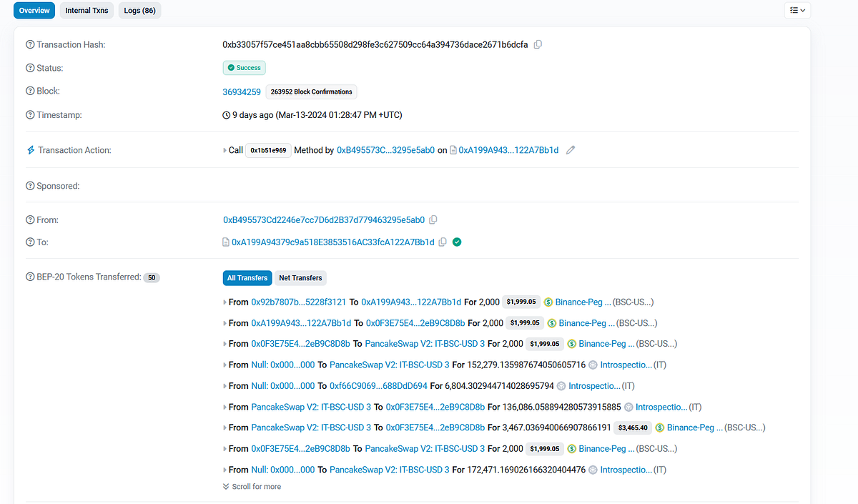
Task: Open the Logs (86) tab
Action: point(139,10)
